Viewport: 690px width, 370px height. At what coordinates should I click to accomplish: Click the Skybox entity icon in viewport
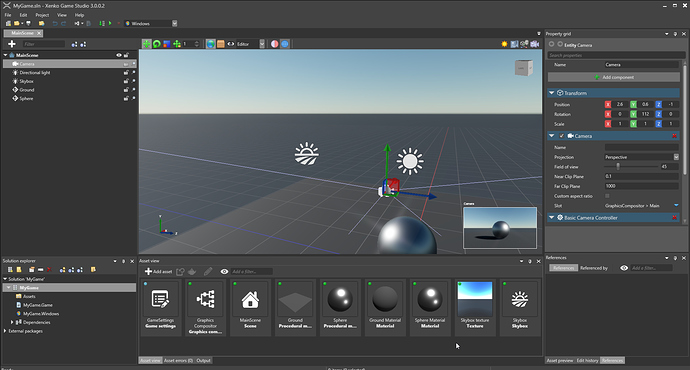click(307, 154)
